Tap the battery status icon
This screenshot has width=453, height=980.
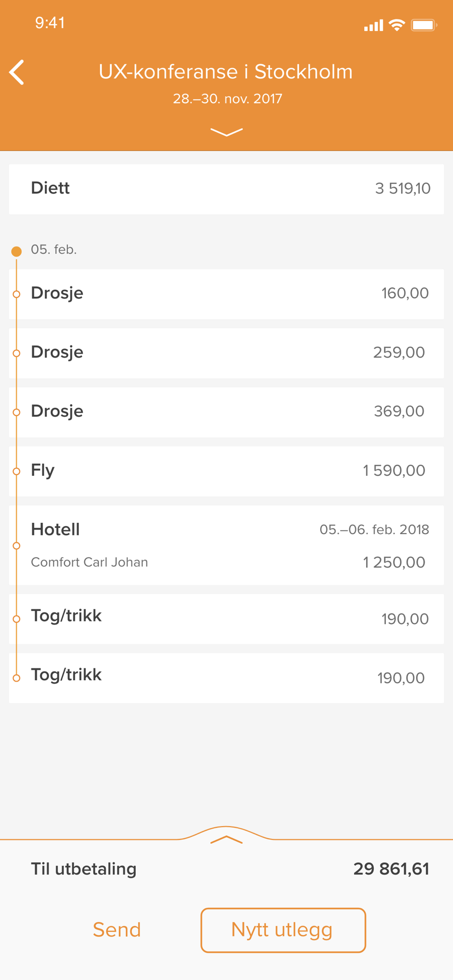pos(424,25)
